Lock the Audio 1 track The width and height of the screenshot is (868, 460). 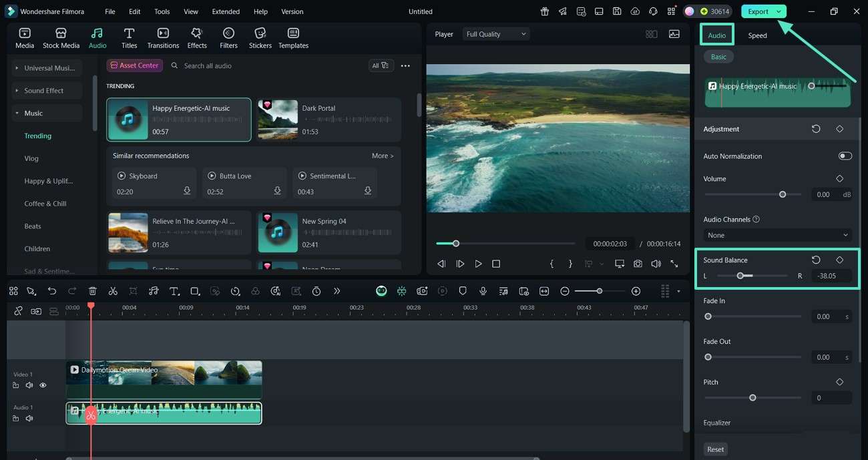coord(16,419)
